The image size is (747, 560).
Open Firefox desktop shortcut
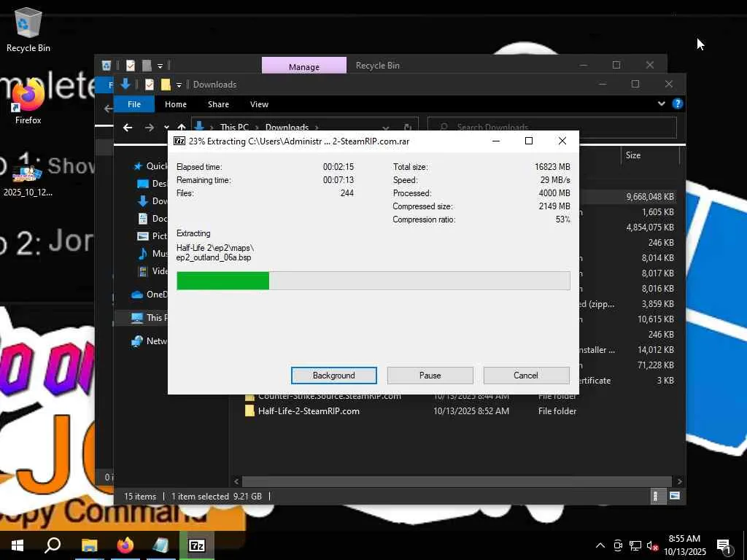(28, 102)
